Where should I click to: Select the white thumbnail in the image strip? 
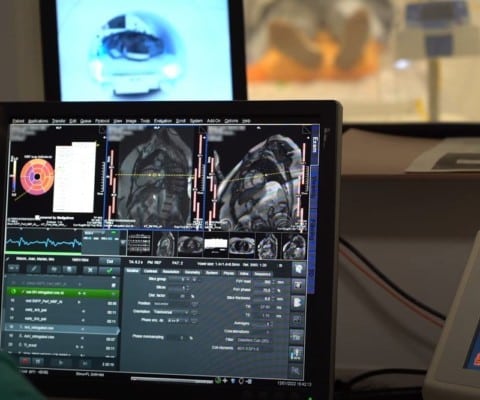pos(216,244)
